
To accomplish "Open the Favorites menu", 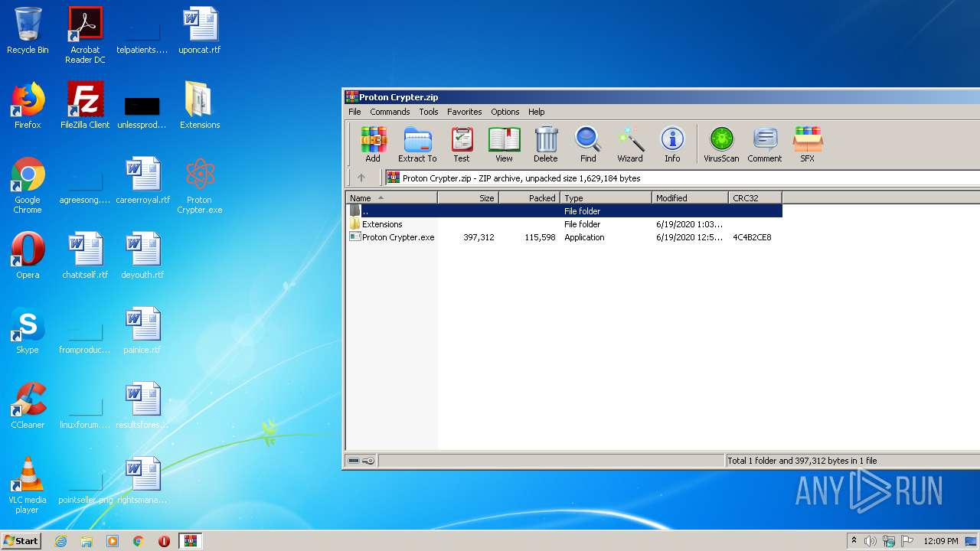I will (465, 112).
